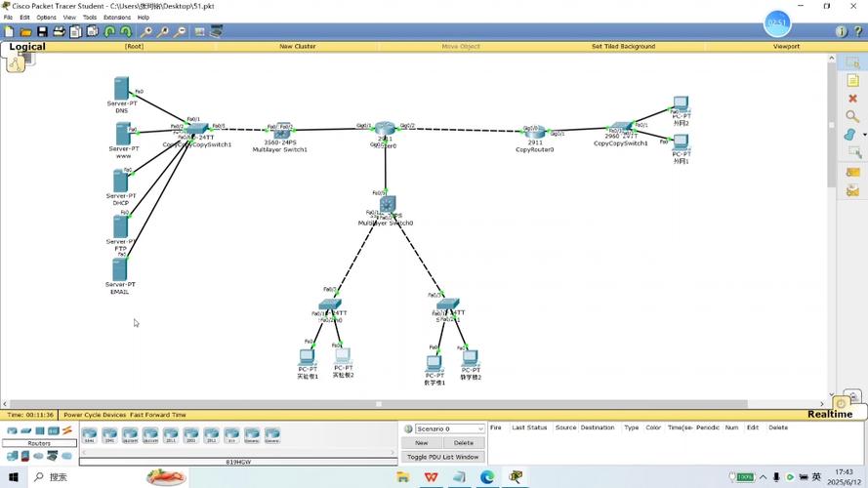Screen dimensions: 868x488
Task: Click the Open file folder icon
Action: (25, 32)
